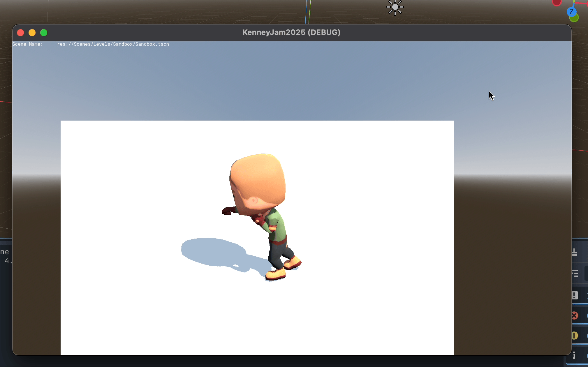The height and width of the screenshot is (367, 588).
Task: Click the KenneyJam2025 (DEBUG) title bar
Action: 291,32
